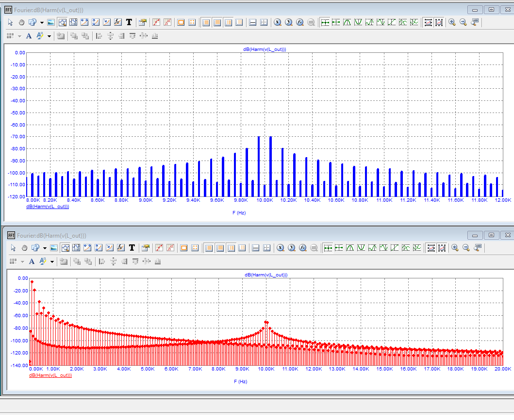The height and width of the screenshot is (420, 514).
Task: Click the Go to Y icon in top window
Action: (289, 22)
